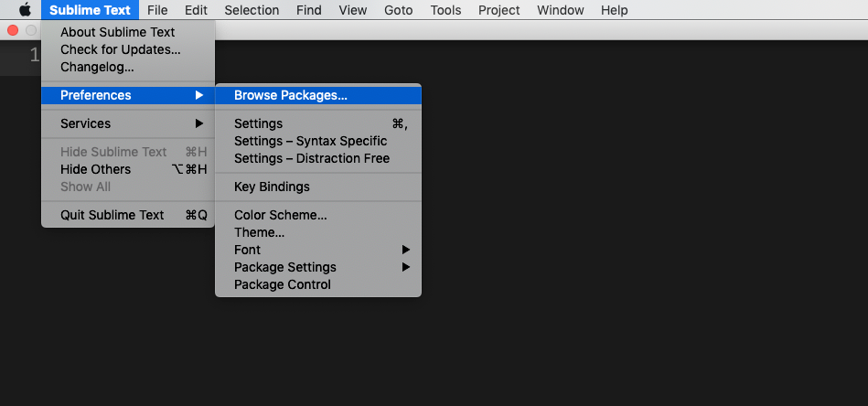The height and width of the screenshot is (406, 868).
Task: Click the Sublime Text menu bar item
Action: click(x=90, y=10)
